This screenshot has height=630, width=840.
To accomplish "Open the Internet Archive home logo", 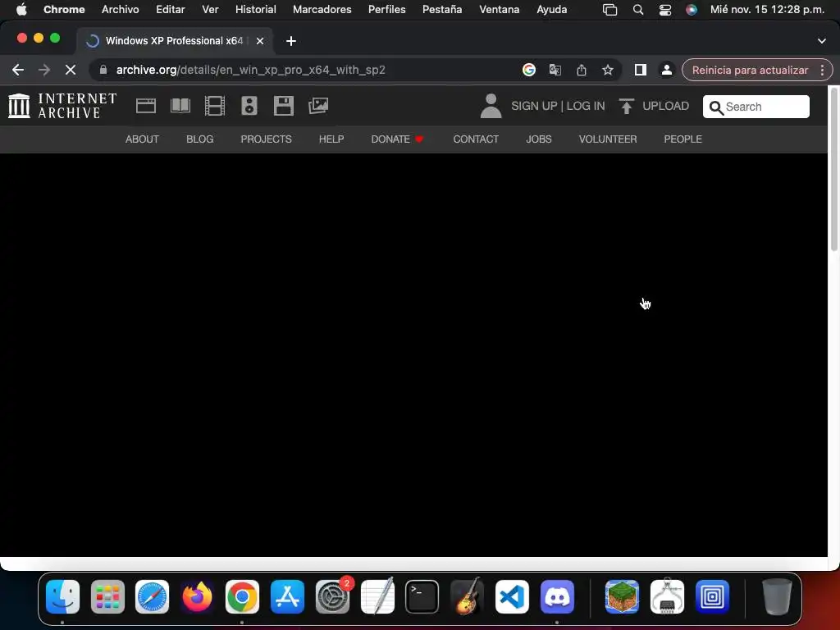I will coord(62,106).
